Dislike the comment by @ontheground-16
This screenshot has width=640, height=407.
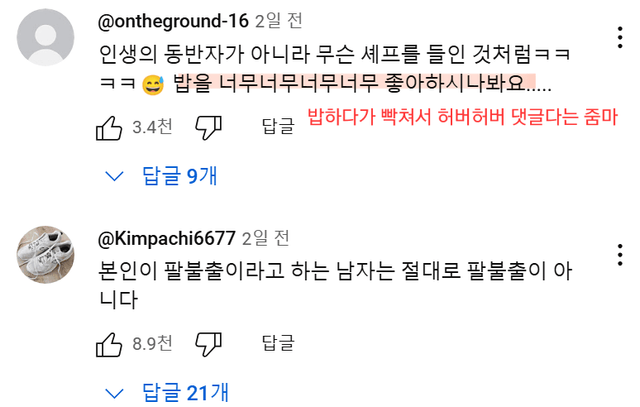[207, 127]
